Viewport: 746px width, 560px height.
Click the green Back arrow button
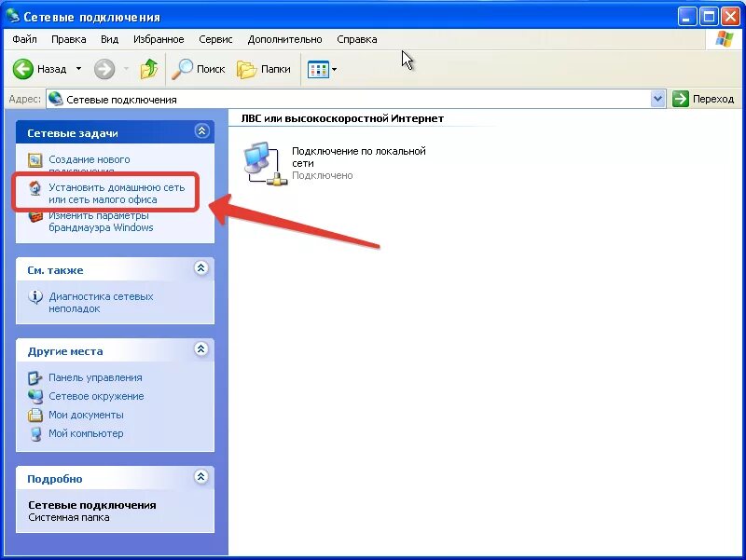(x=22, y=69)
